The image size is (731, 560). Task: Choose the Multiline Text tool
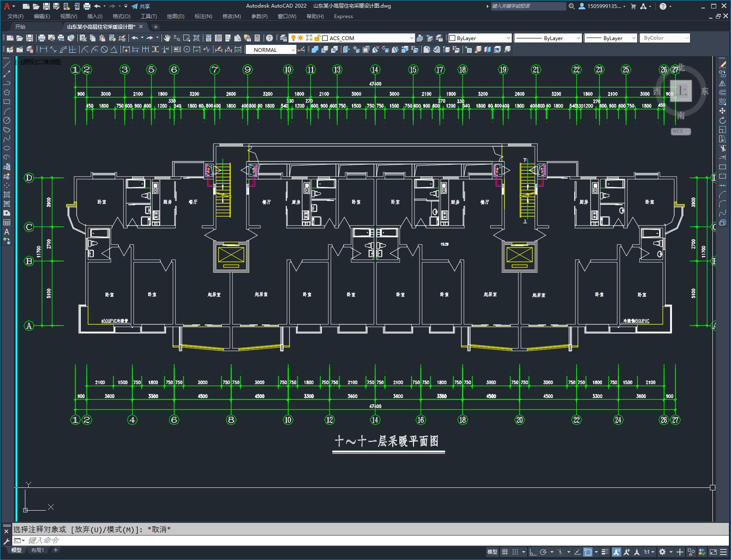(x=7, y=232)
